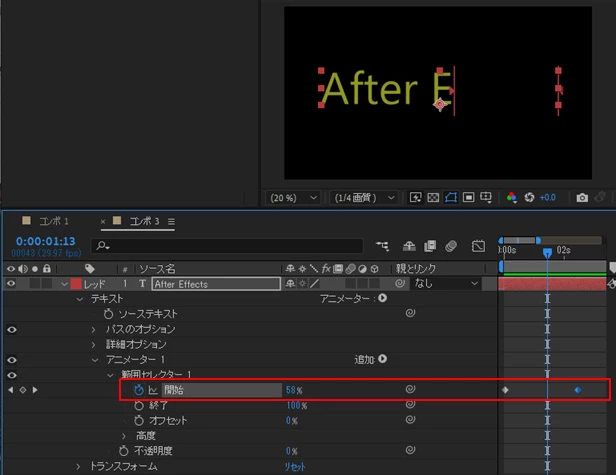This screenshot has width=616, height=475.
Task: Click the timeline search field
Action: pyautogui.click(x=227, y=246)
